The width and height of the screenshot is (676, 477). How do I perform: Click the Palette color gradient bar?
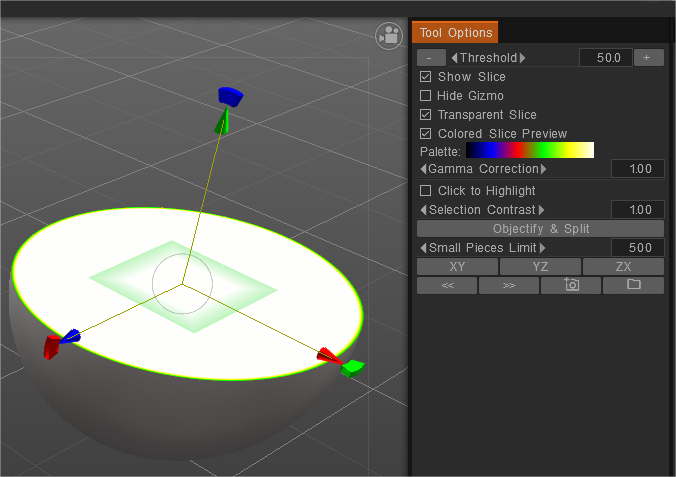[x=530, y=151]
